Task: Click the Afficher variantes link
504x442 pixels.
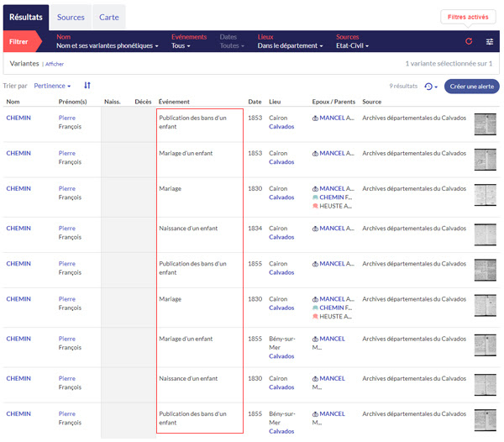Action: [55, 64]
